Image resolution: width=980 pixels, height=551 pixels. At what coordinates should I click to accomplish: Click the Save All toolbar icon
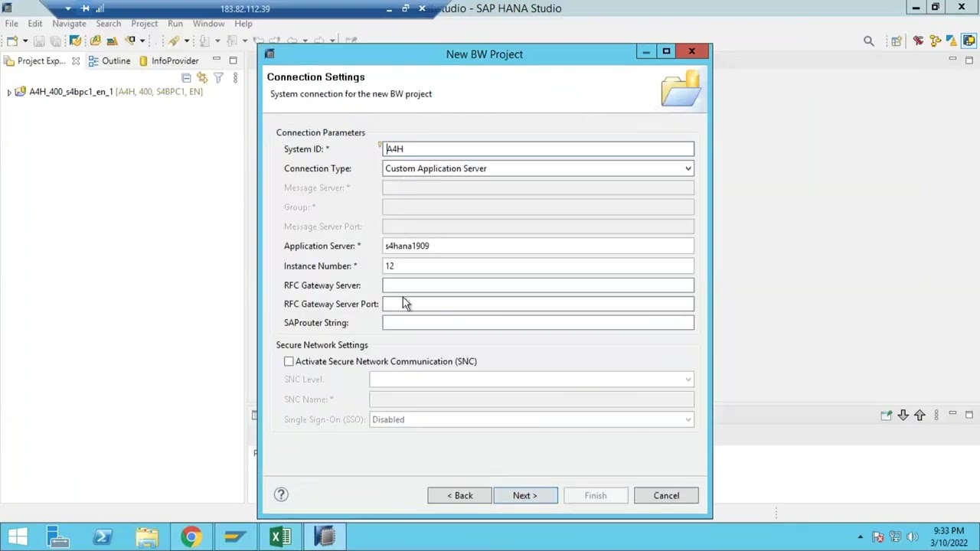[55, 41]
